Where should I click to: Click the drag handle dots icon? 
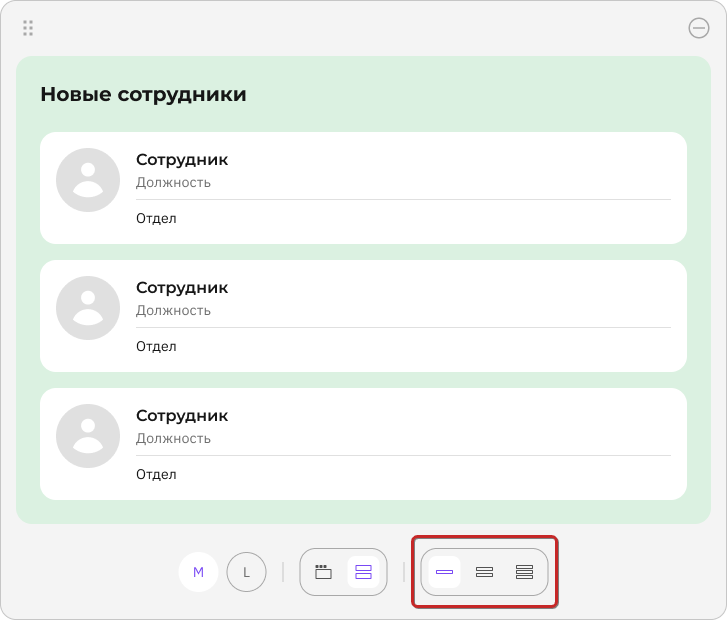point(28,28)
